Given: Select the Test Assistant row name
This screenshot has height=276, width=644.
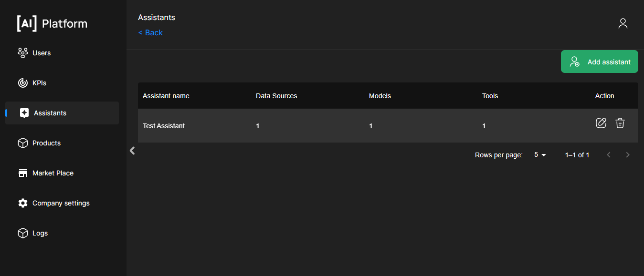Looking at the screenshot, I should 164,126.
